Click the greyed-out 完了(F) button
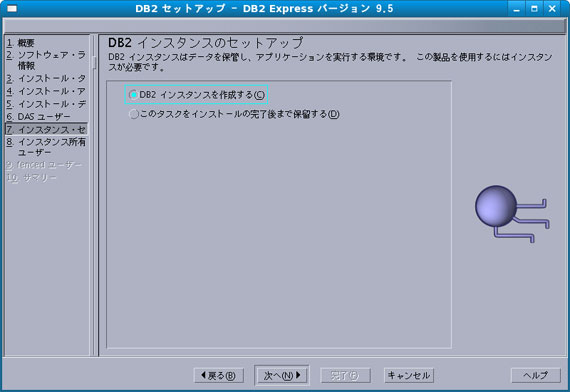The height and width of the screenshot is (392, 570). click(345, 375)
